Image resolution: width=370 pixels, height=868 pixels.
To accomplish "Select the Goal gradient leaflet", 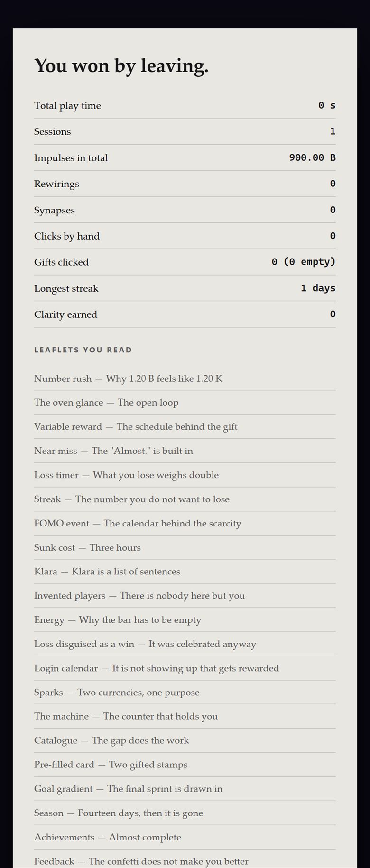I will point(185,789).
